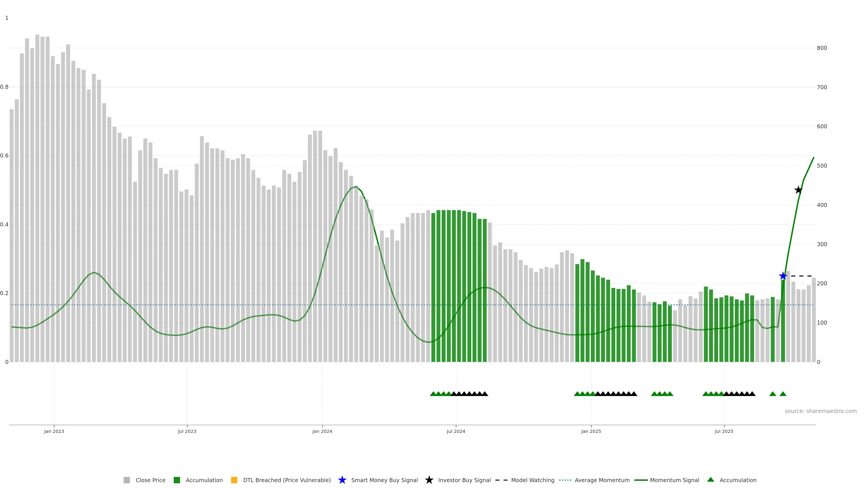
Task: Click the orange DTL Breached legend square
Action: [234, 480]
